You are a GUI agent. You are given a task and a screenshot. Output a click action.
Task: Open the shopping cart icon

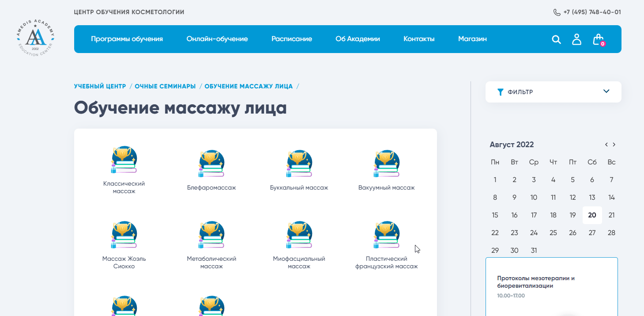click(x=598, y=40)
